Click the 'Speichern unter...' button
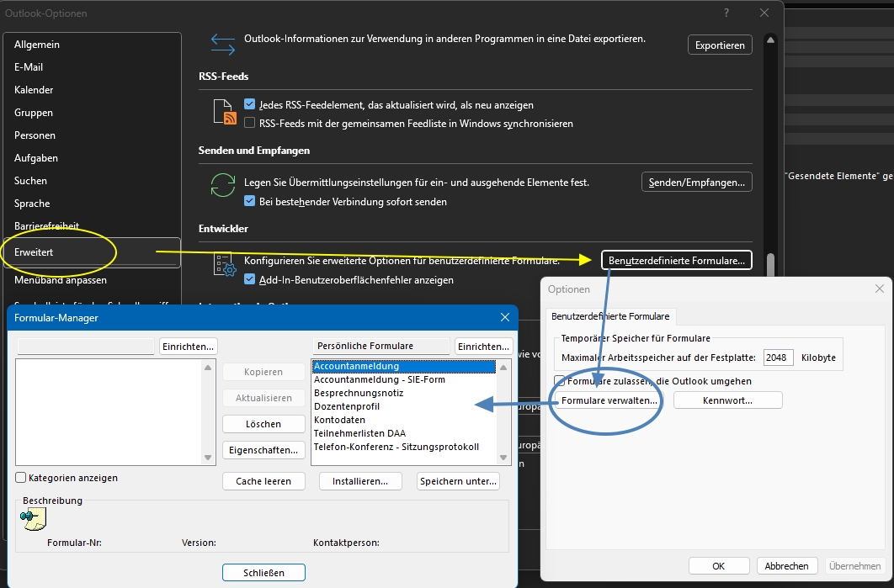 459,481
